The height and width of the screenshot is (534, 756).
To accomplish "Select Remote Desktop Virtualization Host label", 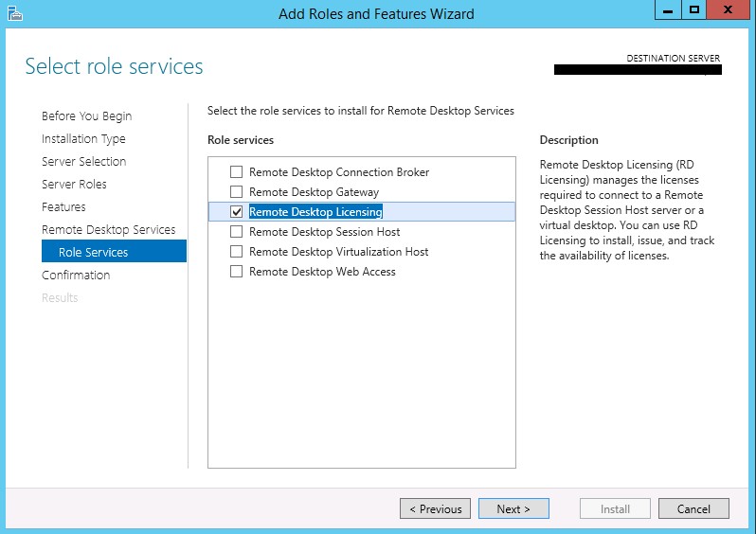I will tap(338, 252).
